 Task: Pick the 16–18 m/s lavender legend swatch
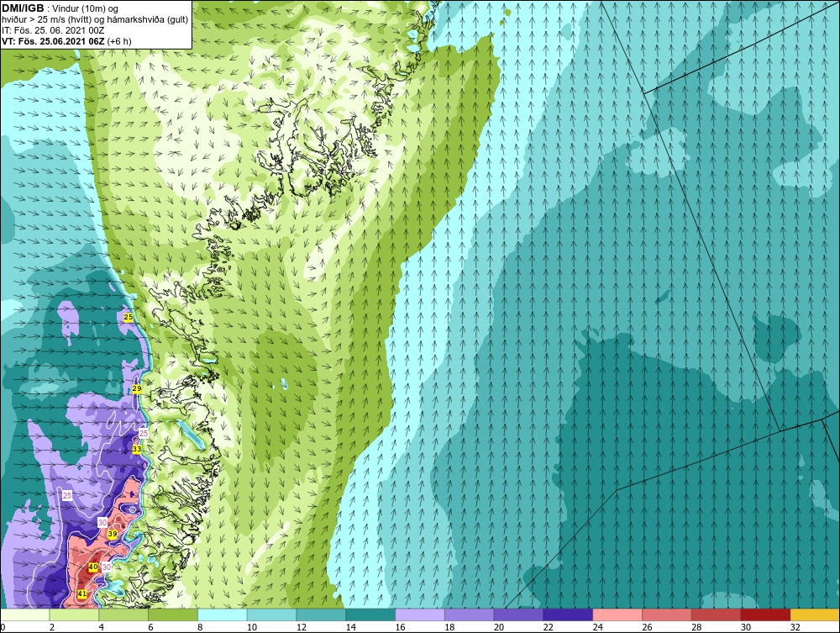pos(420,615)
